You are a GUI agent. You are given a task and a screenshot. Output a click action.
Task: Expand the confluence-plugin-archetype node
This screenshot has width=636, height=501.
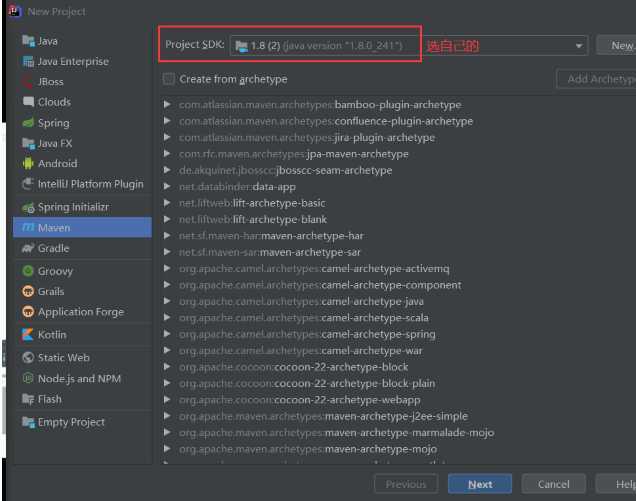coord(167,121)
